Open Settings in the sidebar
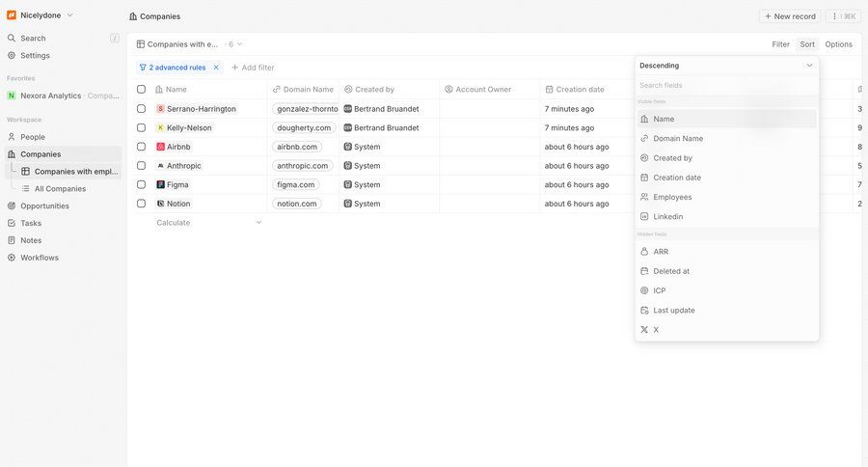Image resolution: width=868 pixels, height=467 pixels. (x=63, y=55)
